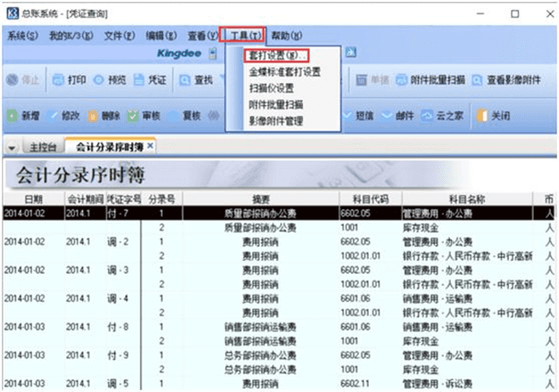Open 查看影像附件 image attachment viewer

(506, 79)
